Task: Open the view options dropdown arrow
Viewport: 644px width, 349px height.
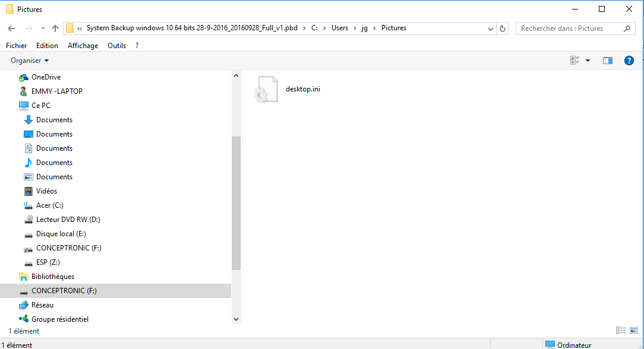Action: coord(588,61)
